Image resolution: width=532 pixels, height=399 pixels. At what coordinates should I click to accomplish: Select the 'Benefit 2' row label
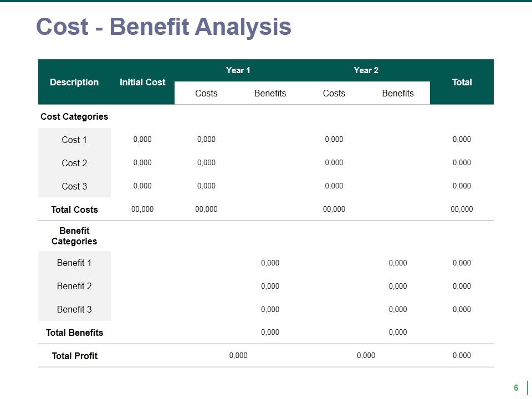(74, 286)
